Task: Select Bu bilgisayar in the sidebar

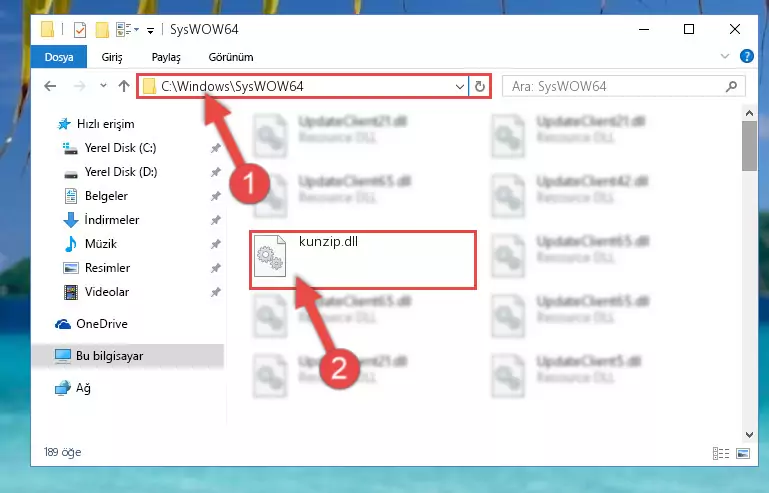Action: (x=128, y=356)
